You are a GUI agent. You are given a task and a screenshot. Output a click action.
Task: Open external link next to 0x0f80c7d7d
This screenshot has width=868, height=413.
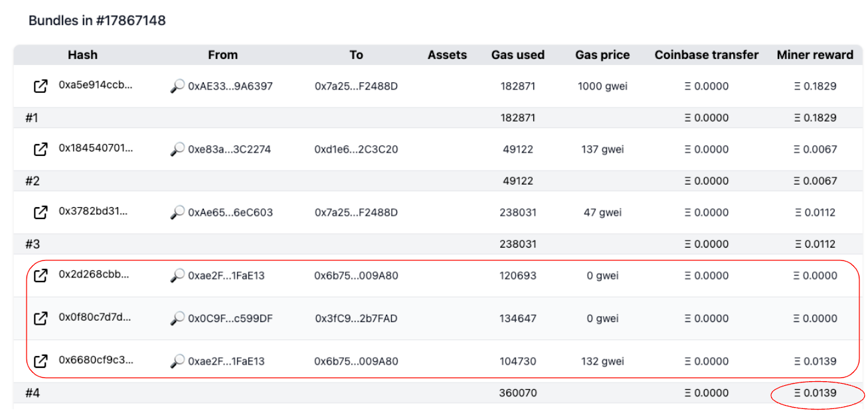41,318
